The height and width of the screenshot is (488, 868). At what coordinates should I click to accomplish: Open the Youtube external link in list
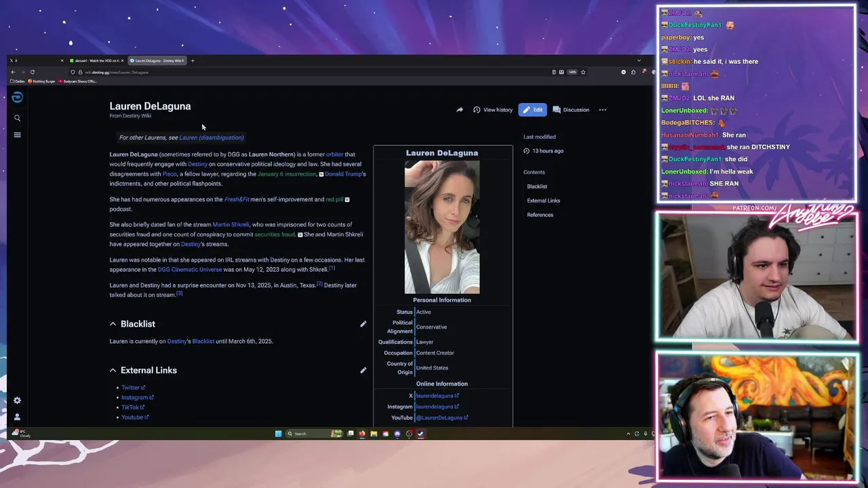tap(135, 418)
